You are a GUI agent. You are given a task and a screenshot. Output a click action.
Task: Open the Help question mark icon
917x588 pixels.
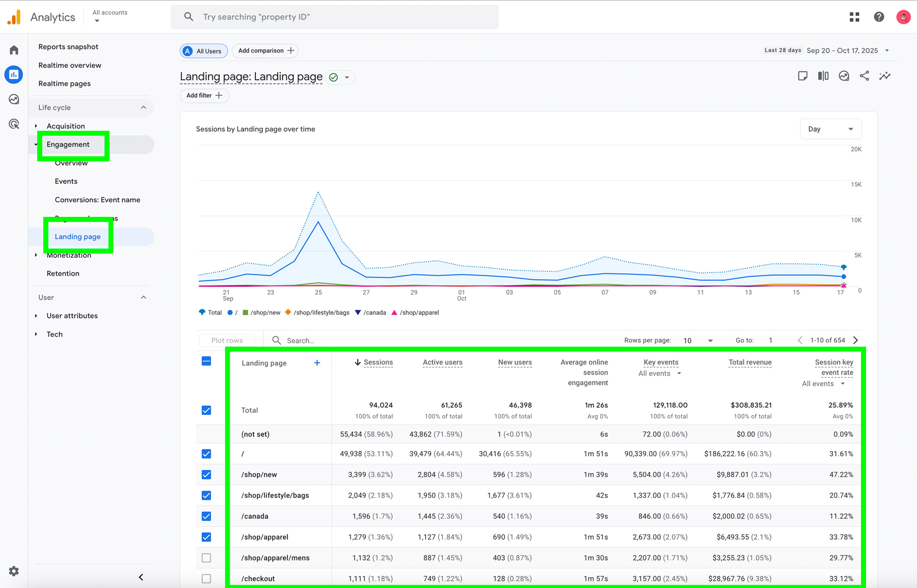click(879, 17)
